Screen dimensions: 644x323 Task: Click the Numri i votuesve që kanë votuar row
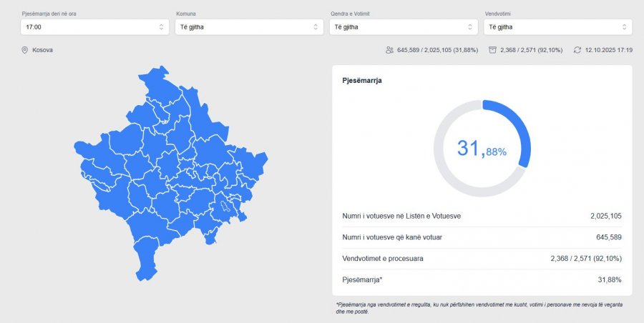[x=482, y=237]
